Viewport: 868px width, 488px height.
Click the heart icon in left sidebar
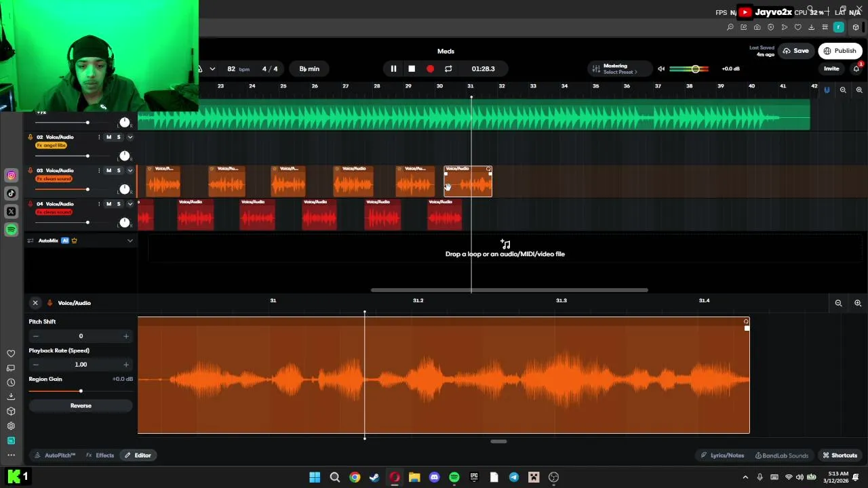[11, 354]
